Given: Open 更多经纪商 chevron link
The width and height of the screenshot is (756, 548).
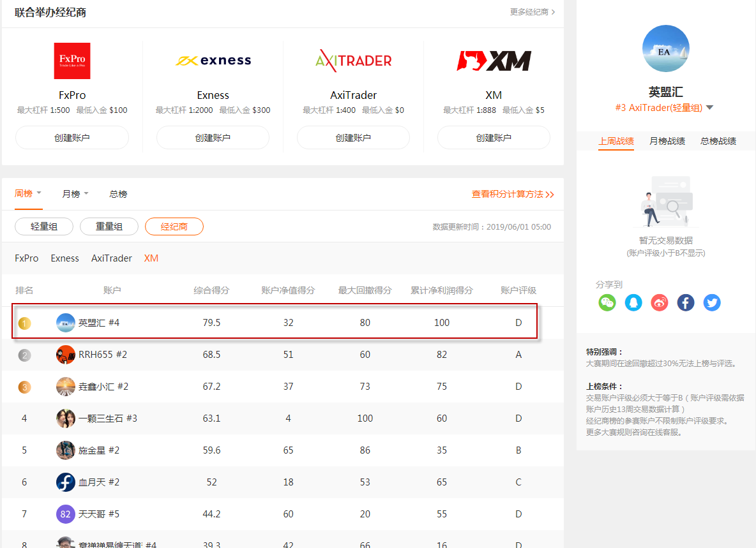Looking at the screenshot, I should pyautogui.click(x=533, y=11).
